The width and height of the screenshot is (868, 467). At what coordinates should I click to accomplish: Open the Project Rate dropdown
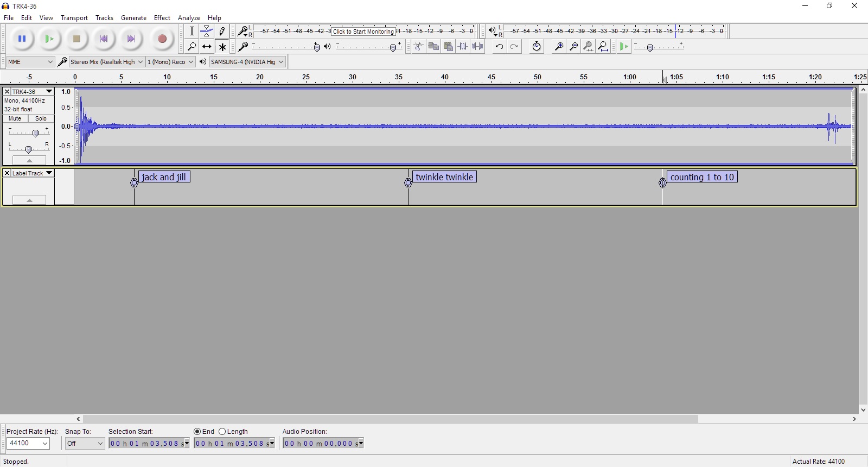point(28,444)
